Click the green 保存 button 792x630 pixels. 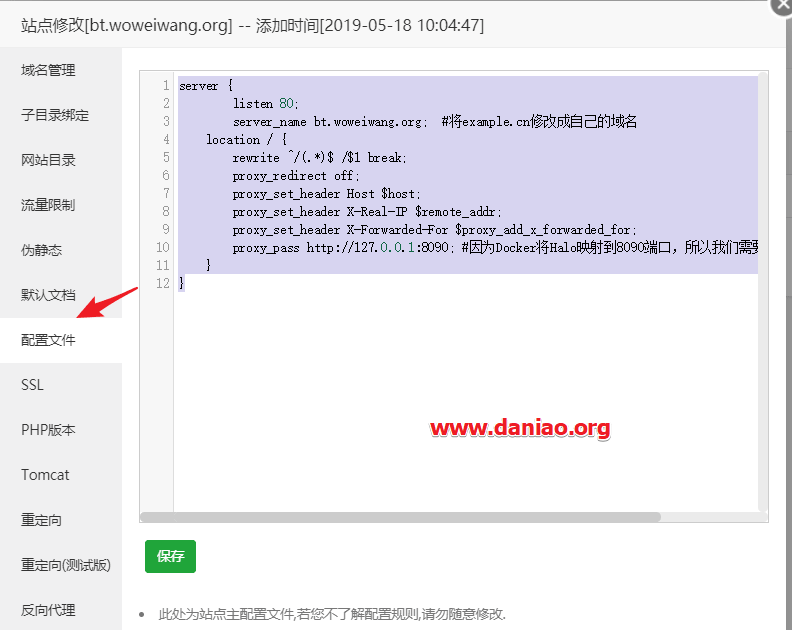170,556
